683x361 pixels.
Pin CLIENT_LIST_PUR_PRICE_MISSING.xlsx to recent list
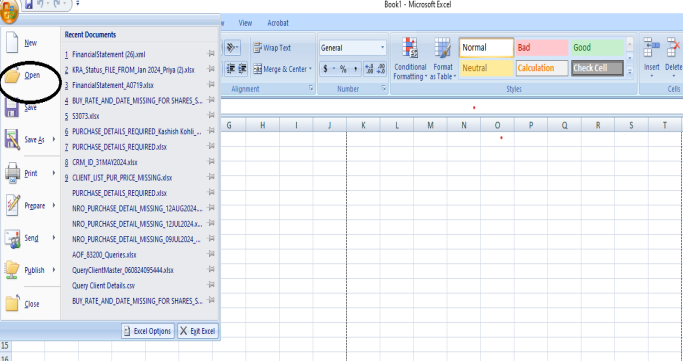[211, 177]
